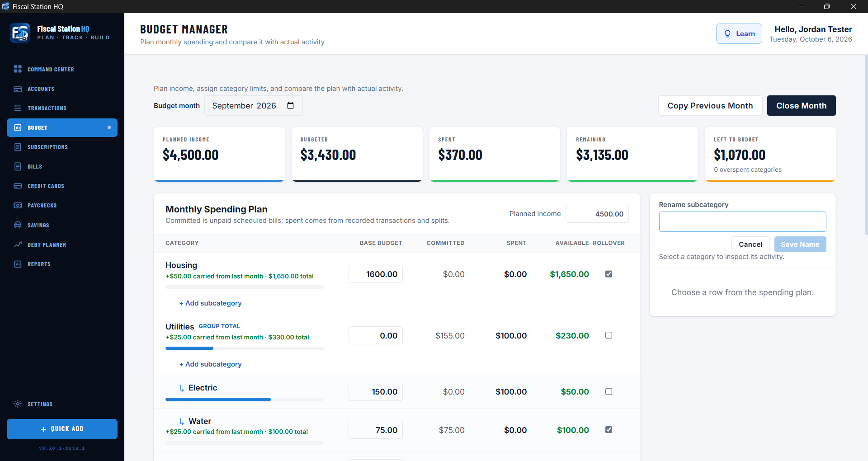Image resolution: width=868 pixels, height=461 pixels.
Task: Click the Bills icon in sidebar
Action: coord(18,166)
